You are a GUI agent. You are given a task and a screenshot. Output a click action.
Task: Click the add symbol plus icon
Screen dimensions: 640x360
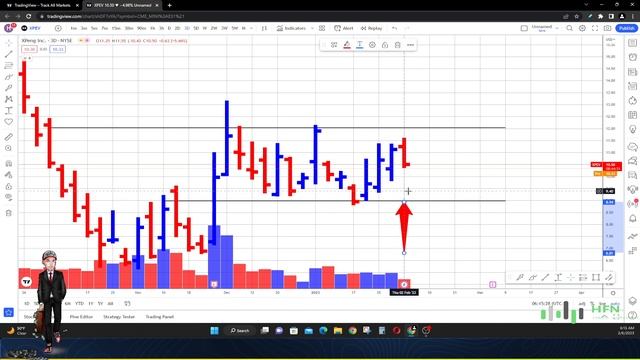tap(58, 28)
